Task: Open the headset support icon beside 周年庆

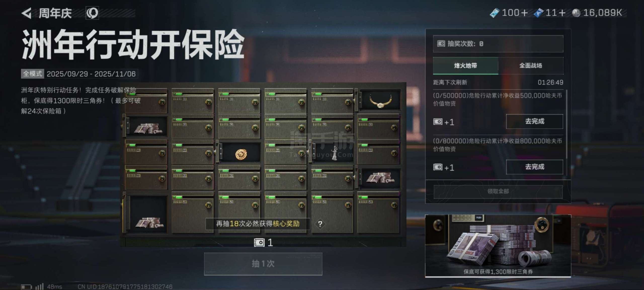Action: [x=92, y=13]
